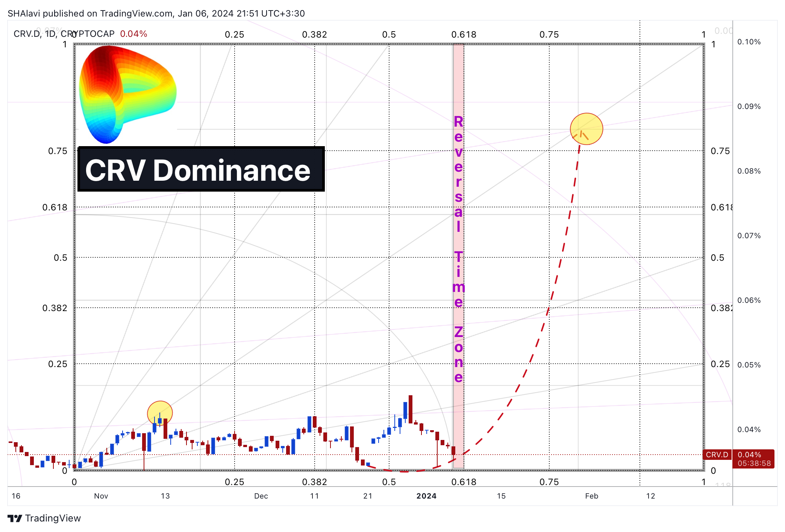Click the left-side 0.618 Fib level label

coord(55,207)
